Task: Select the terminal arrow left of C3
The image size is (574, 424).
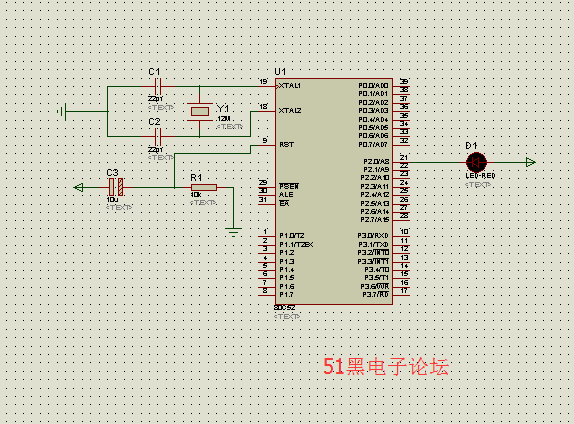Action: (79, 187)
